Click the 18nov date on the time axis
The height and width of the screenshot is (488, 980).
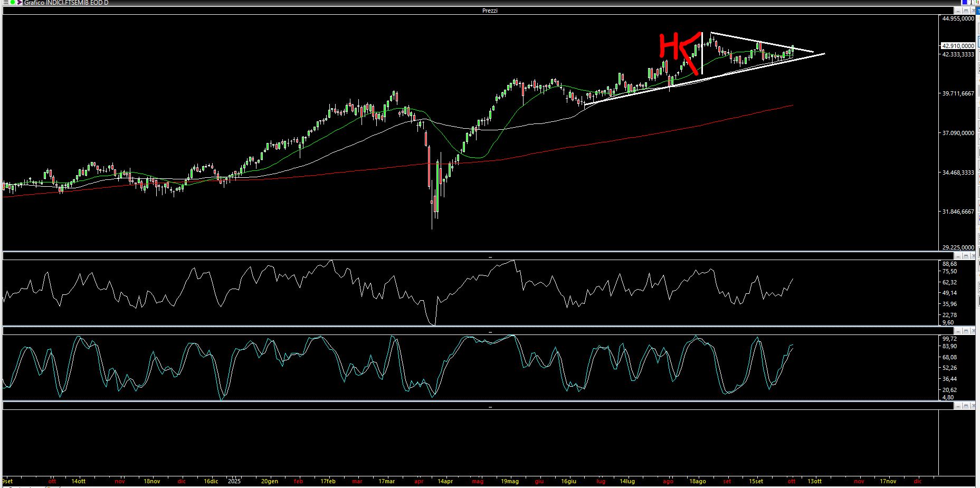[152, 481]
